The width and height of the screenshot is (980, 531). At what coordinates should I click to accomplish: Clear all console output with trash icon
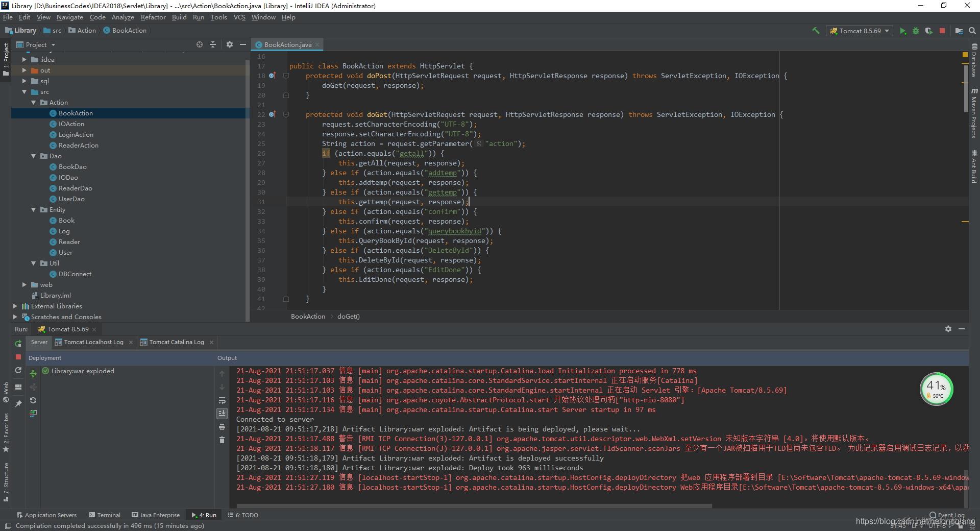pyautogui.click(x=222, y=440)
